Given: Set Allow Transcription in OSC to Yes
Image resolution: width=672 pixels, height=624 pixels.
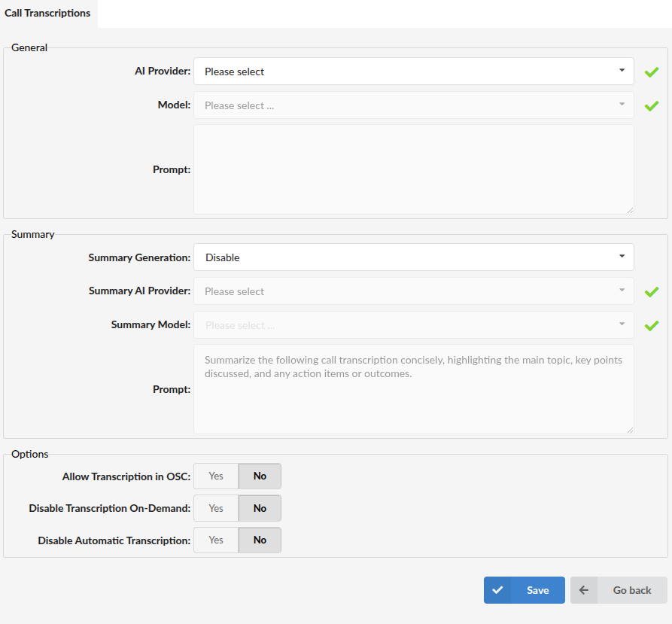Looking at the screenshot, I should tap(216, 476).
